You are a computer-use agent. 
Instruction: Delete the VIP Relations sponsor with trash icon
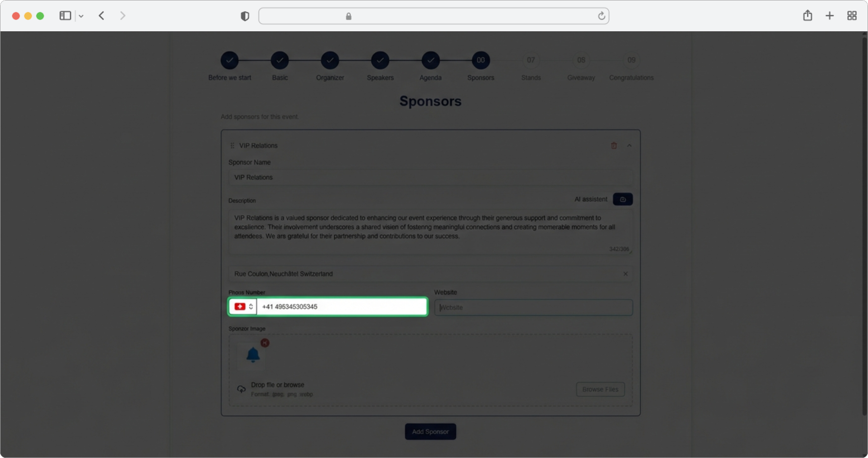pos(614,146)
